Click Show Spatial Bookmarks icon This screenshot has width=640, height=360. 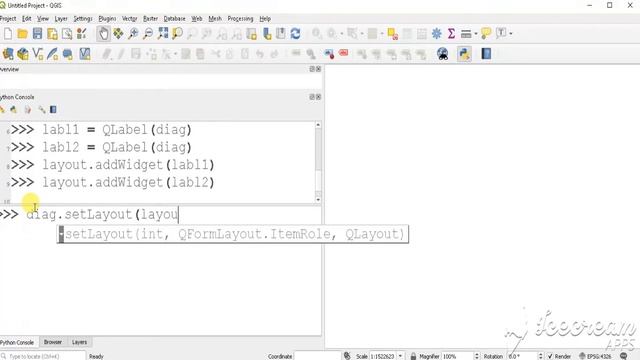[x=281, y=33]
